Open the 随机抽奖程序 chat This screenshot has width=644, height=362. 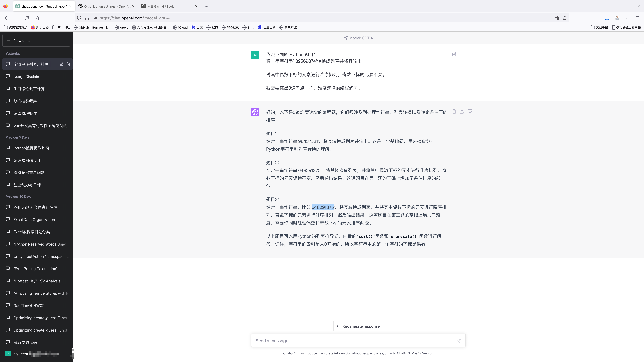tap(36, 101)
